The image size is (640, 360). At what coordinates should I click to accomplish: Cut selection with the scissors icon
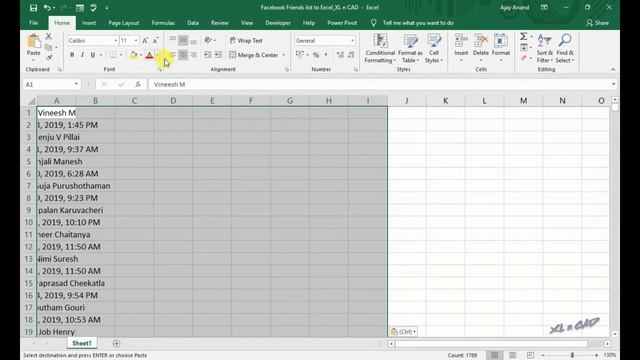point(49,37)
